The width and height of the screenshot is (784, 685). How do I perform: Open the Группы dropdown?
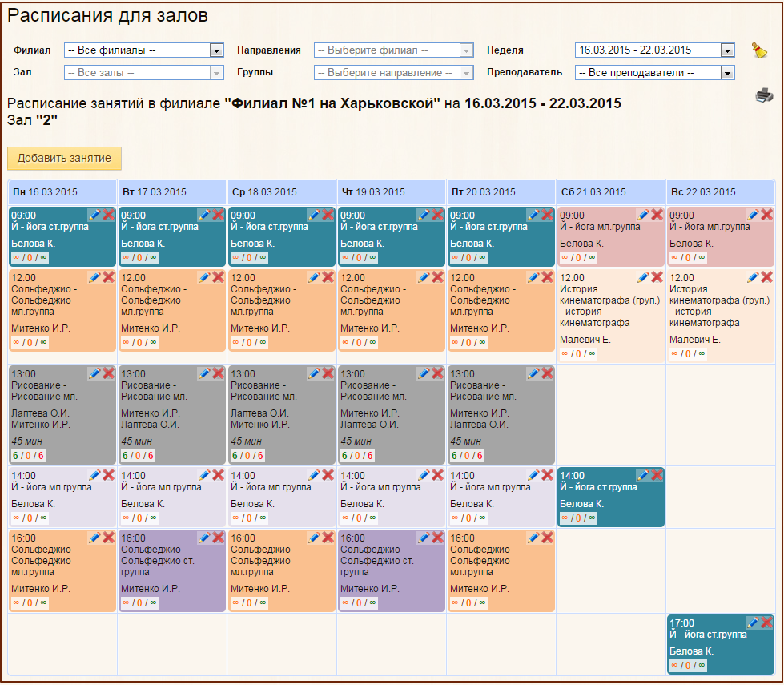(393, 73)
